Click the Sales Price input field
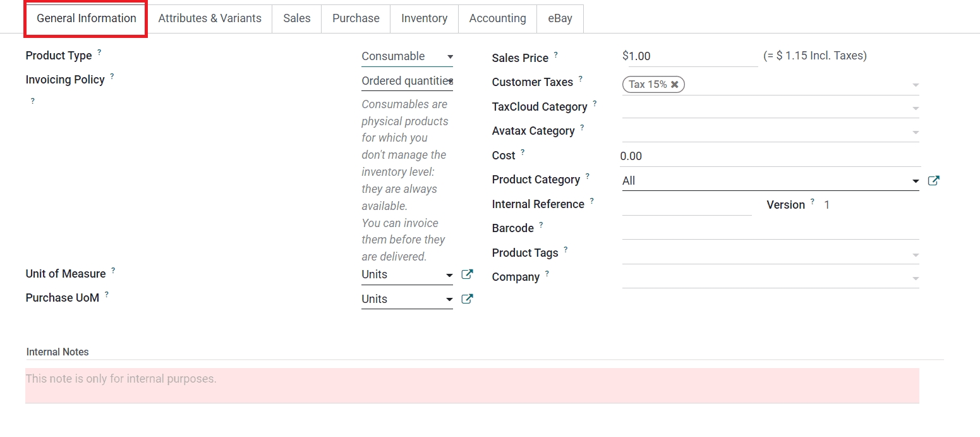 (689, 56)
